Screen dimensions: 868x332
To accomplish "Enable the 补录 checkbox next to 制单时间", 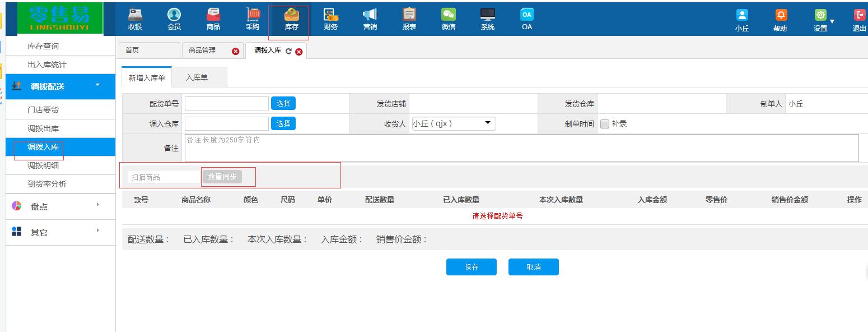I will (605, 123).
